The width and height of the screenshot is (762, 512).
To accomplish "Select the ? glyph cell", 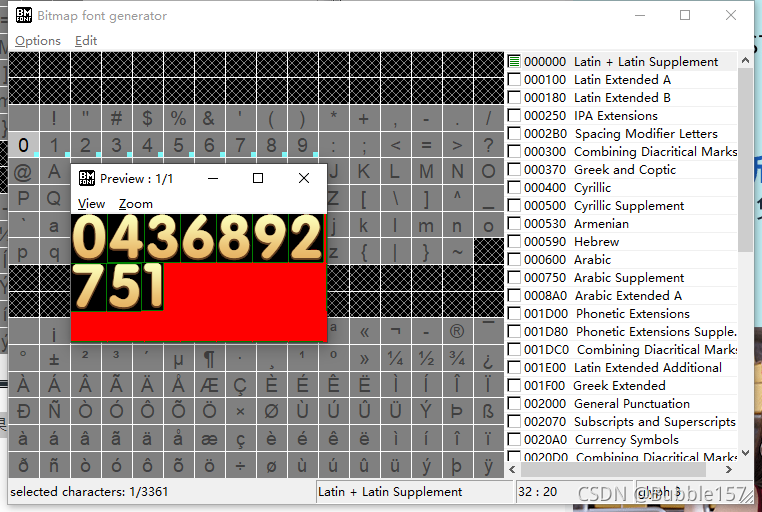I will 488,145.
